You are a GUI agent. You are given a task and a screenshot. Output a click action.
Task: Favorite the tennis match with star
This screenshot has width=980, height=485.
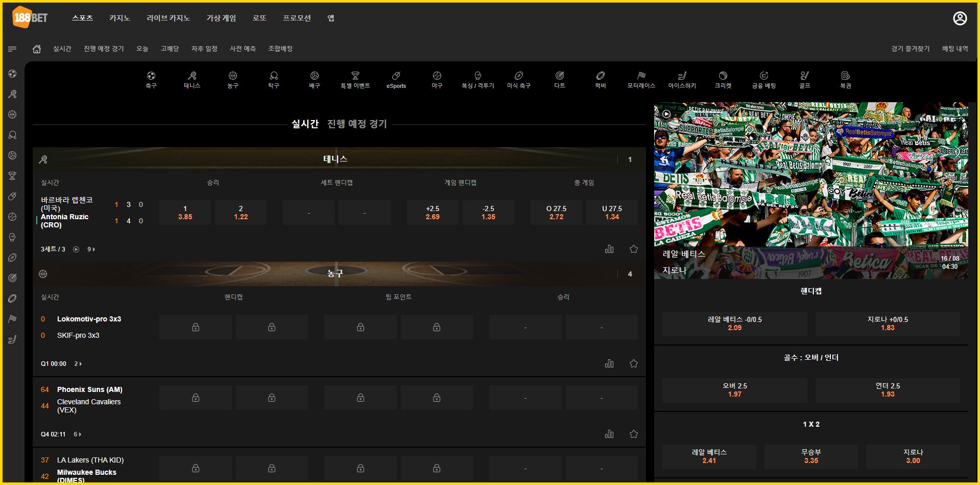[634, 249]
